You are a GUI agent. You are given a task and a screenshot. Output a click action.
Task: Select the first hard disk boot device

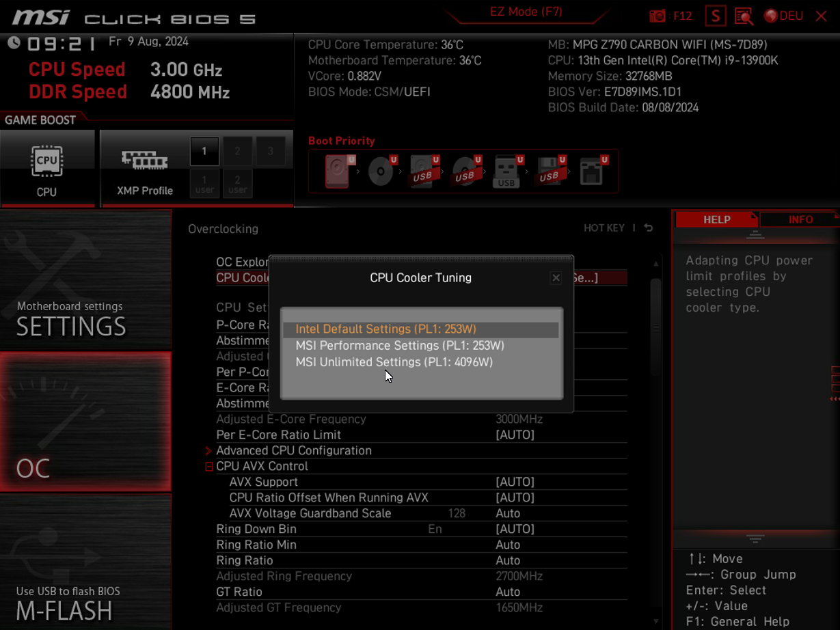point(340,170)
